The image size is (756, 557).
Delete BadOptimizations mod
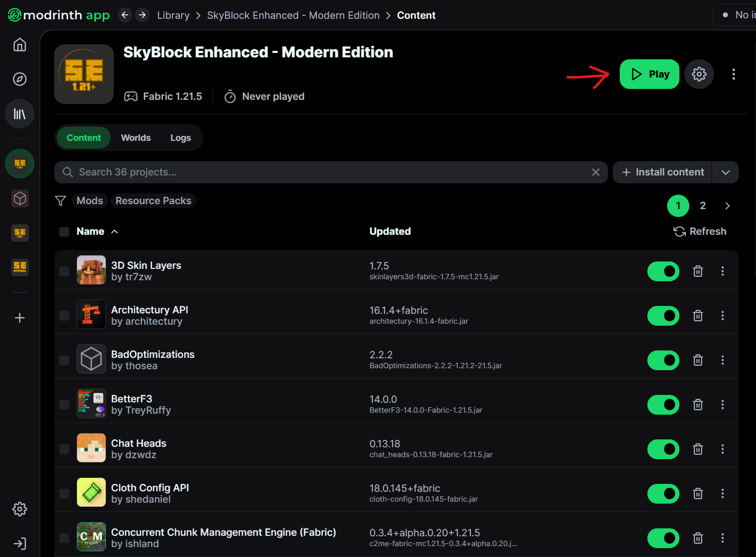coord(698,360)
